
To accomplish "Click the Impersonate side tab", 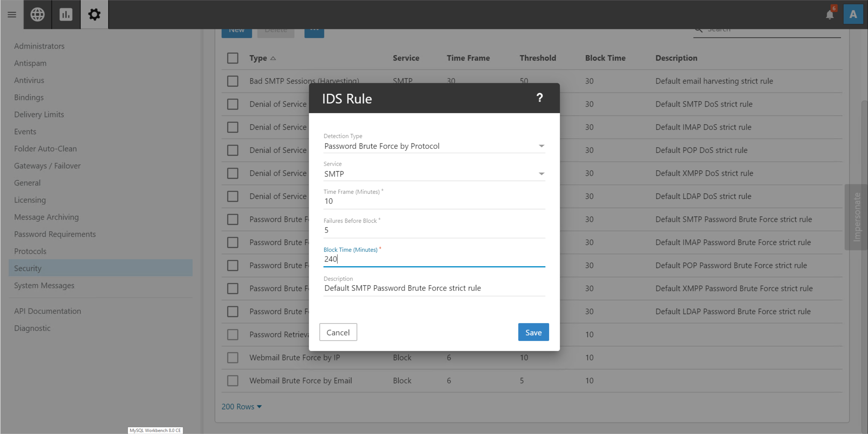I will pos(857,217).
